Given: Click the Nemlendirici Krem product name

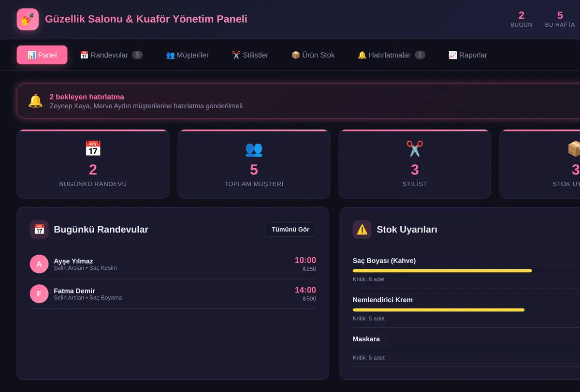Looking at the screenshot, I should pos(383,300).
